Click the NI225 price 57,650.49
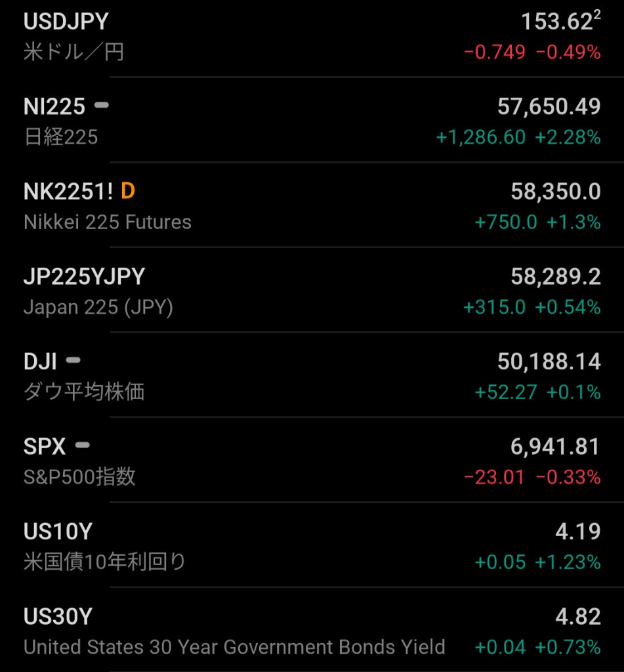624x672 pixels. [x=549, y=106]
